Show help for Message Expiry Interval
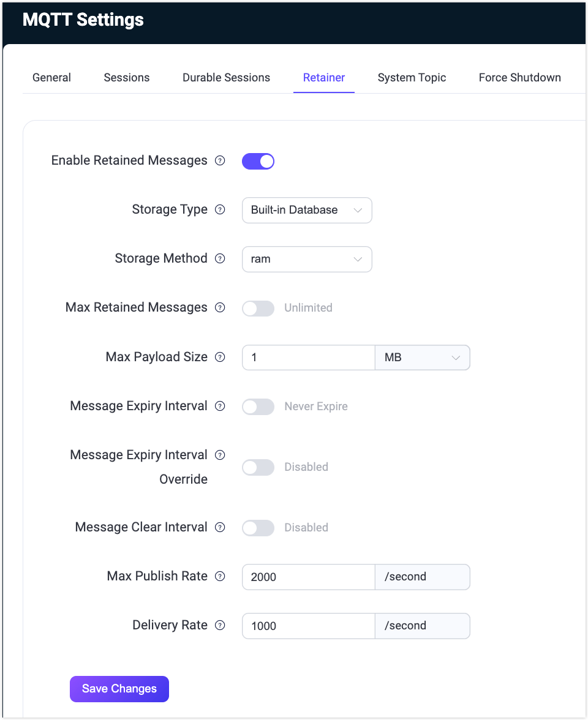The width and height of the screenshot is (588, 720). (x=220, y=406)
